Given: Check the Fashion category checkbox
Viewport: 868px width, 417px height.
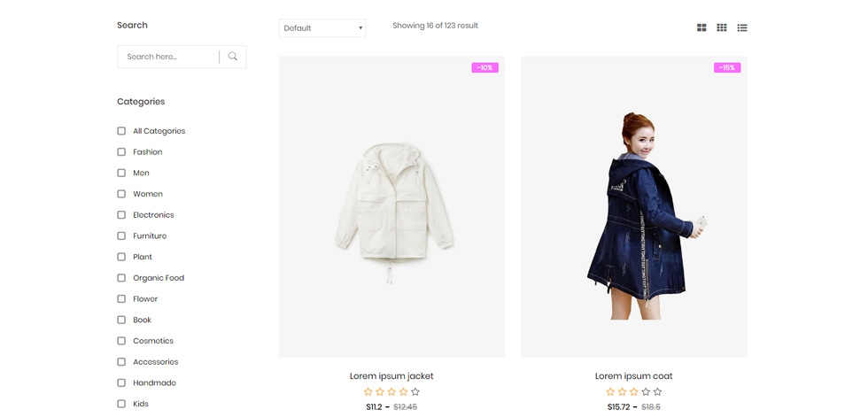Looking at the screenshot, I should tap(121, 152).
